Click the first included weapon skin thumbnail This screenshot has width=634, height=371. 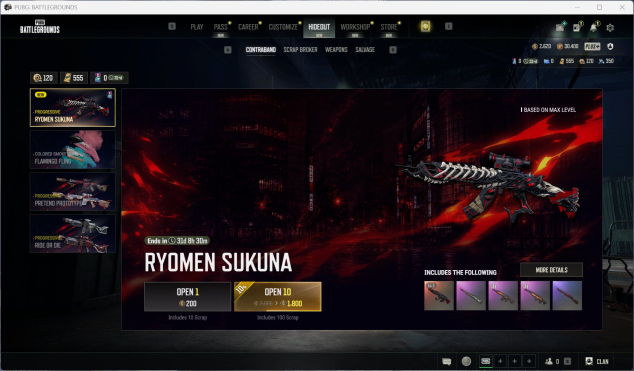click(x=439, y=296)
